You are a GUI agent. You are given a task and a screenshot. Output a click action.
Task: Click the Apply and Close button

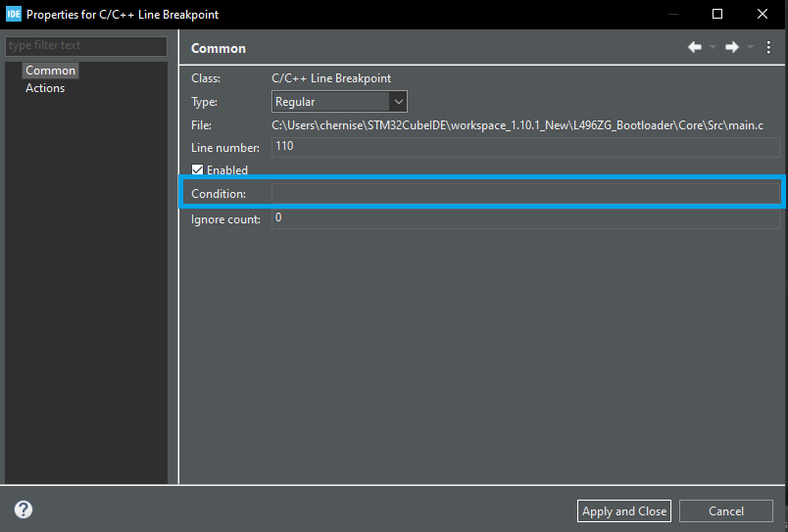[x=624, y=510]
